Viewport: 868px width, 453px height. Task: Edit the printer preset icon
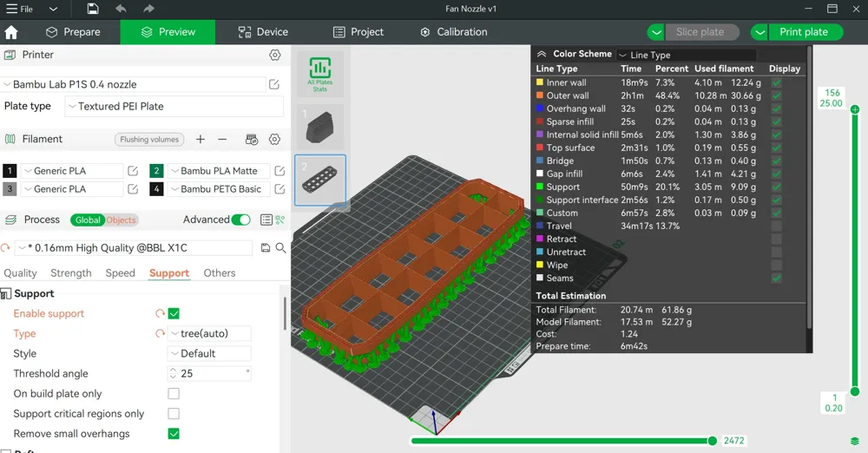click(274, 84)
